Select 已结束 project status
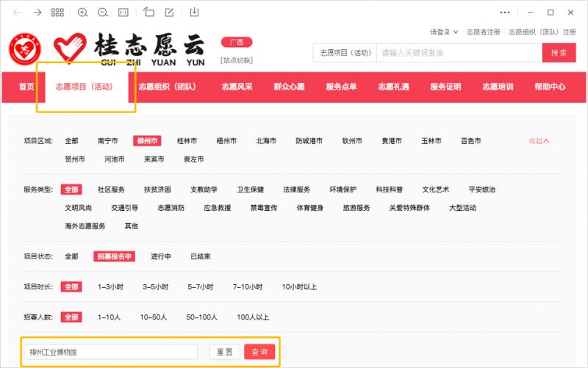This screenshot has height=368, width=588. (x=201, y=256)
